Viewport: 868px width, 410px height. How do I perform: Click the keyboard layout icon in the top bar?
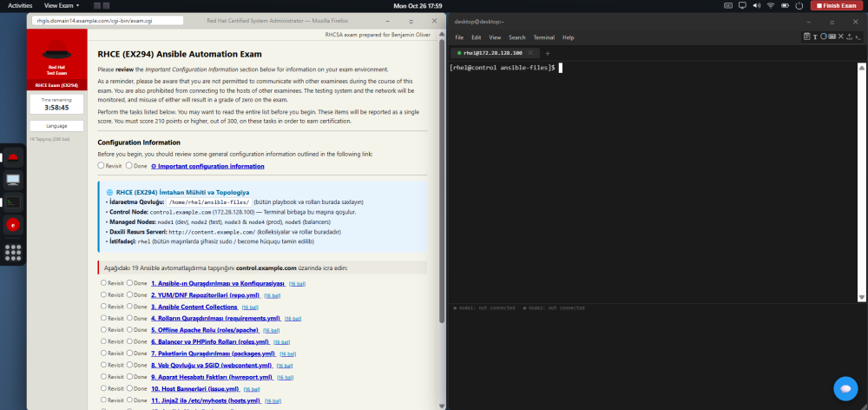click(x=728, y=5)
